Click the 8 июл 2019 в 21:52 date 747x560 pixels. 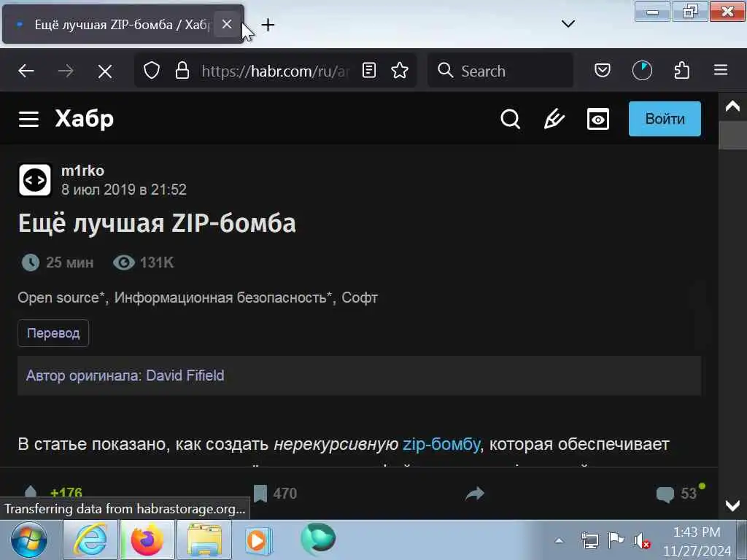[124, 190]
